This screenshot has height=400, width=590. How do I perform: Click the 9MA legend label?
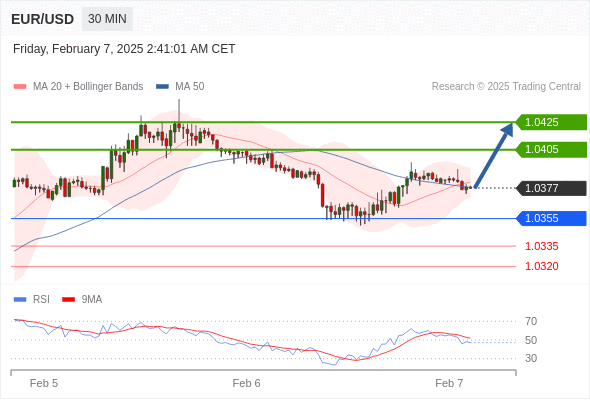point(92,300)
